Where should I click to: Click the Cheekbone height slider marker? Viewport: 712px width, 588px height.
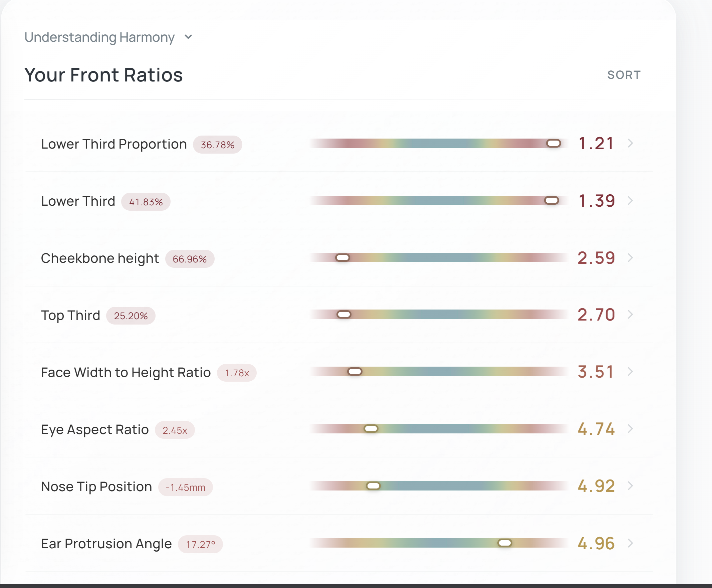[x=342, y=258]
